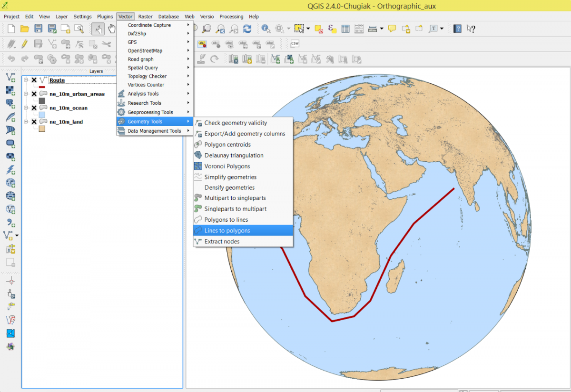Screen dimensions: 571x392
Task: Click the Text Annotation tool icon
Action: point(433,29)
